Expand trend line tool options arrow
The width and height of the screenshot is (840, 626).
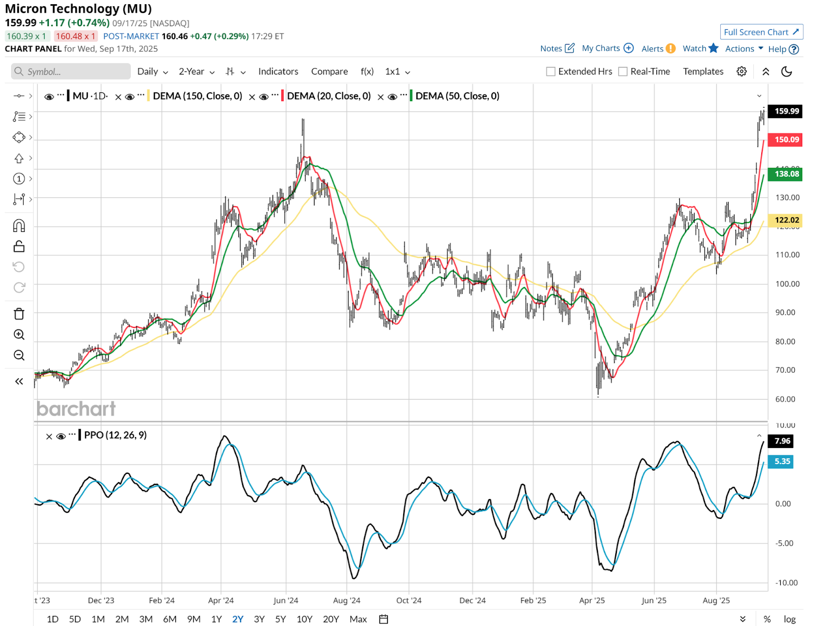[x=30, y=96]
